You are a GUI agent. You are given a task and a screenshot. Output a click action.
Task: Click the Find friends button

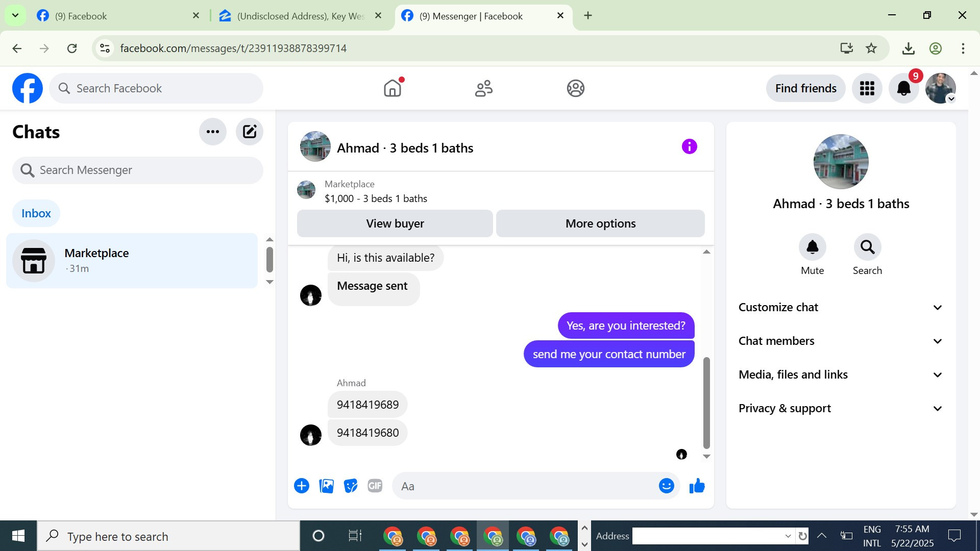click(x=805, y=88)
